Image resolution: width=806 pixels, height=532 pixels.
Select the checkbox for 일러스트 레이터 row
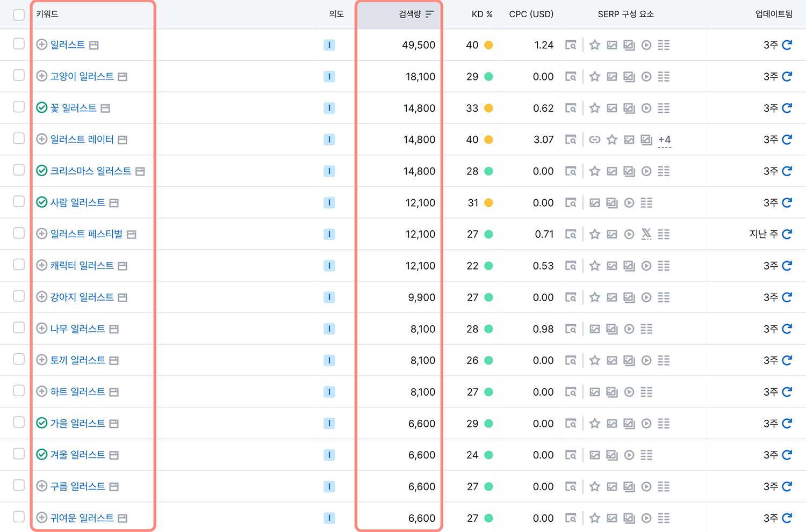click(x=19, y=138)
